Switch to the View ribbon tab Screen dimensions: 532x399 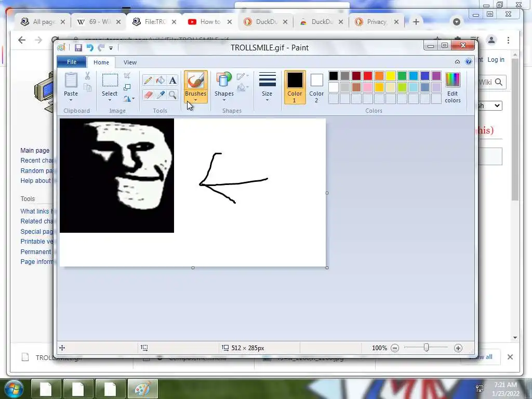click(x=130, y=62)
